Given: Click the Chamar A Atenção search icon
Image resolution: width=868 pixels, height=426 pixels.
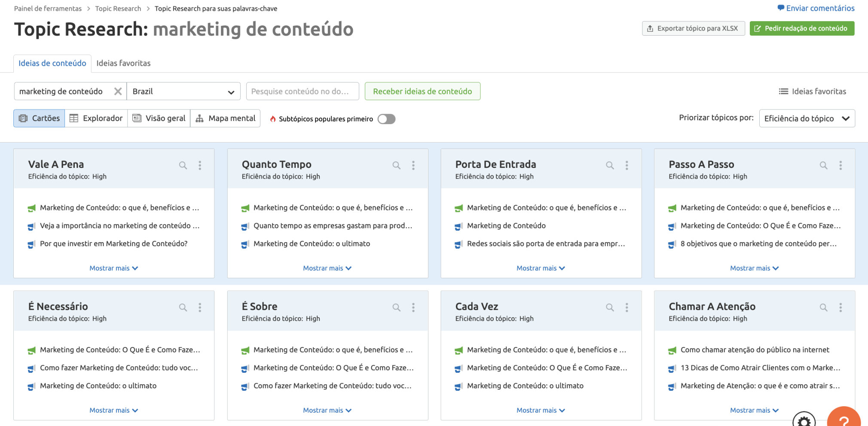Looking at the screenshot, I should pos(824,307).
